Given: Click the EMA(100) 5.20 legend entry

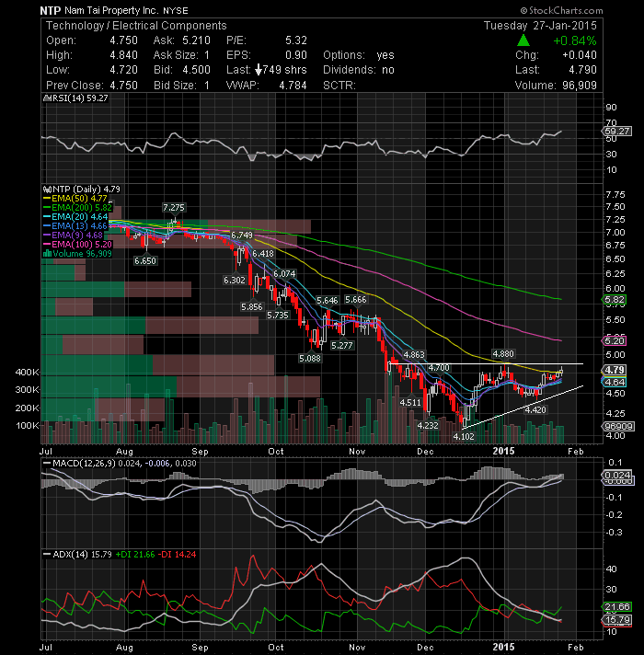Looking at the screenshot, I should 77,245.
